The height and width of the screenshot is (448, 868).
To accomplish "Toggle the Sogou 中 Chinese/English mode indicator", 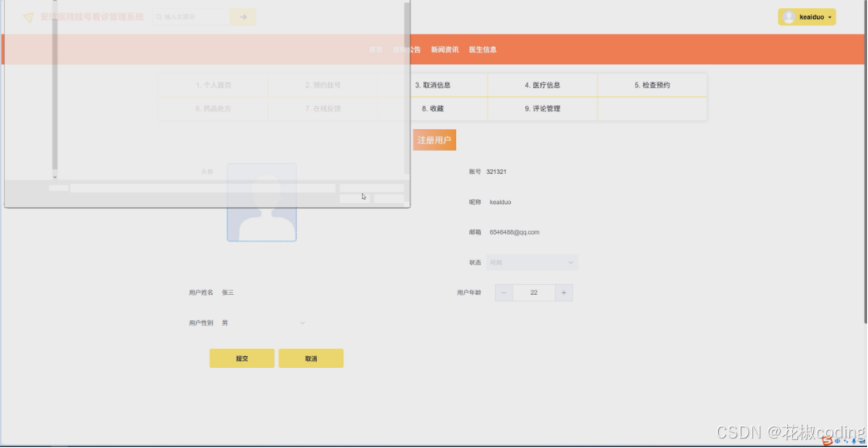I will coord(837,441).
